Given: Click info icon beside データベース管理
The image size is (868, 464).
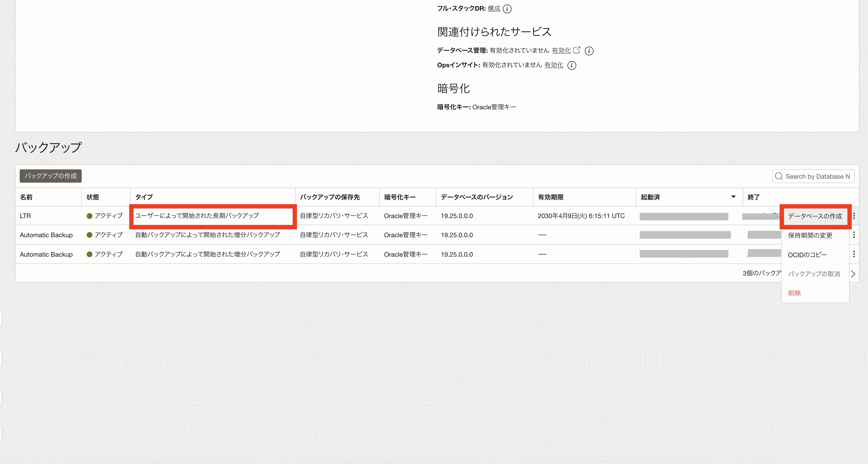Looking at the screenshot, I should (589, 51).
